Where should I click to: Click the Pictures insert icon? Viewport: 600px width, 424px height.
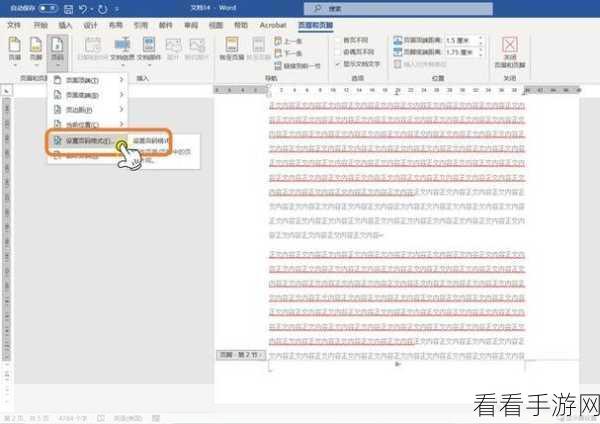173,45
